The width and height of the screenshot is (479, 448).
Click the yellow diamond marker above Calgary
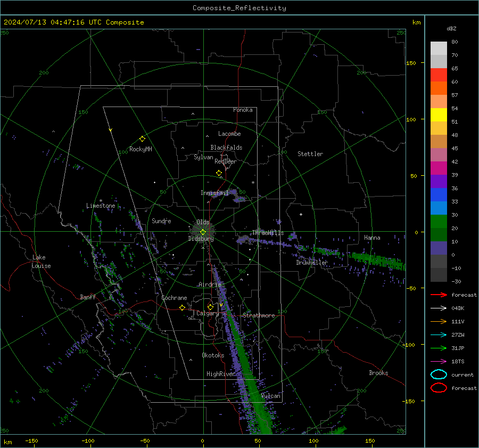click(x=210, y=307)
